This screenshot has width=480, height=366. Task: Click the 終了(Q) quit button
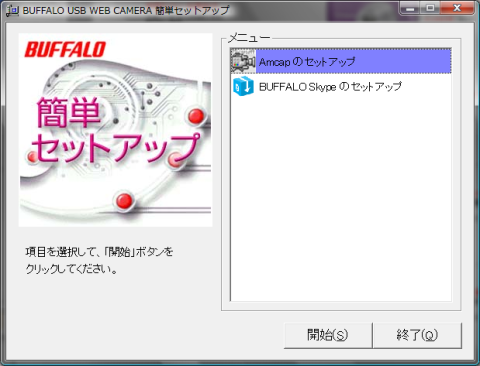(417, 335)
